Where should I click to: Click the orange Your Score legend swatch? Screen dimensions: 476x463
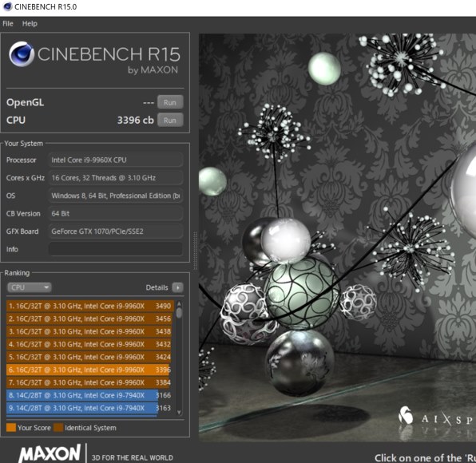coord(11,428)
